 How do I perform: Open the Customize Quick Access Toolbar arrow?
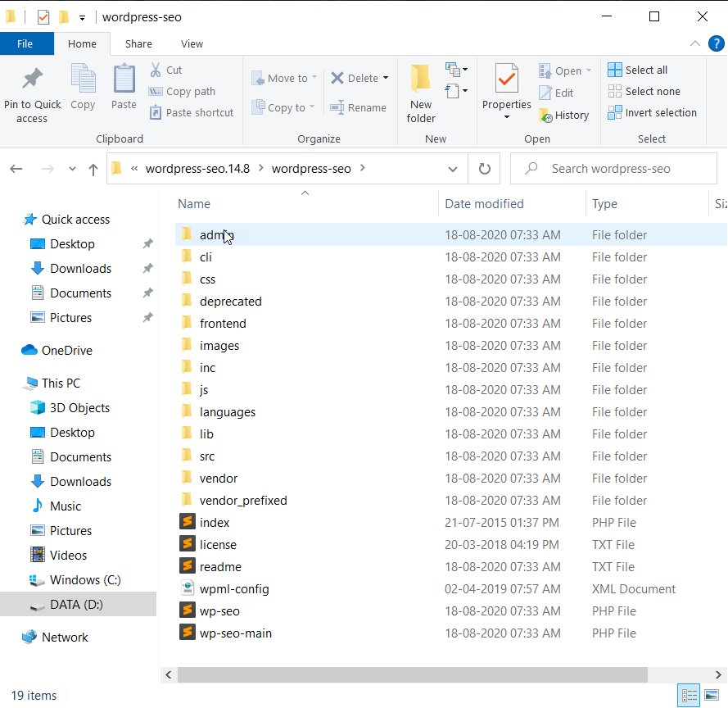click(82, 18)
